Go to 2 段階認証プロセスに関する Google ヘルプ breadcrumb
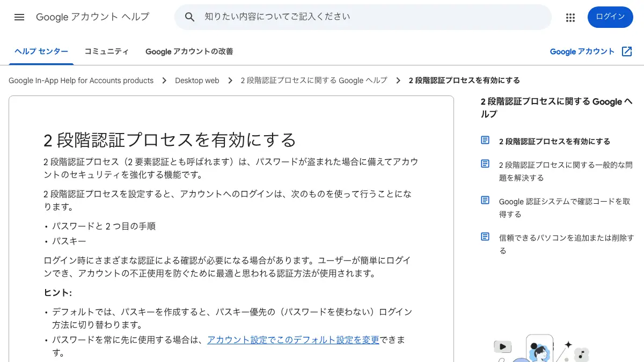 pos(314,80)
